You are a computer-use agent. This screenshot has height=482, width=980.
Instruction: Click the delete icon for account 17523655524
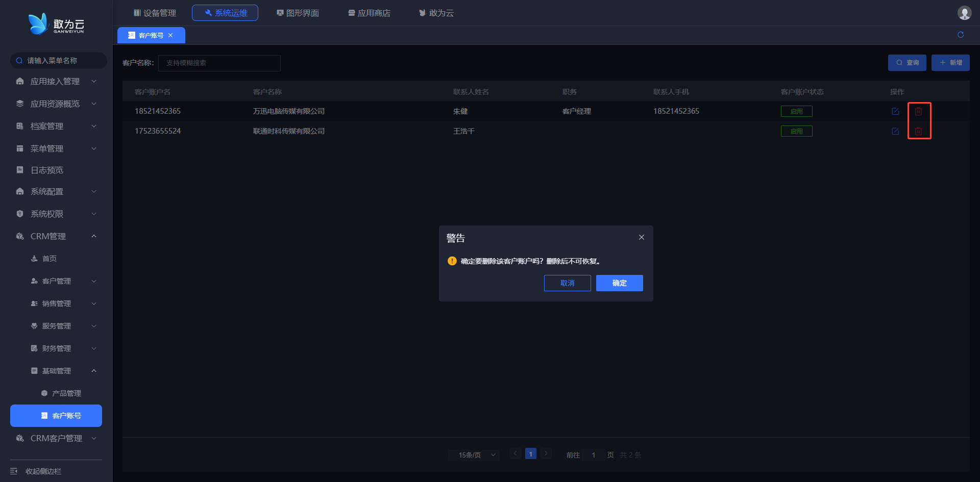click(x=918, y=131)
